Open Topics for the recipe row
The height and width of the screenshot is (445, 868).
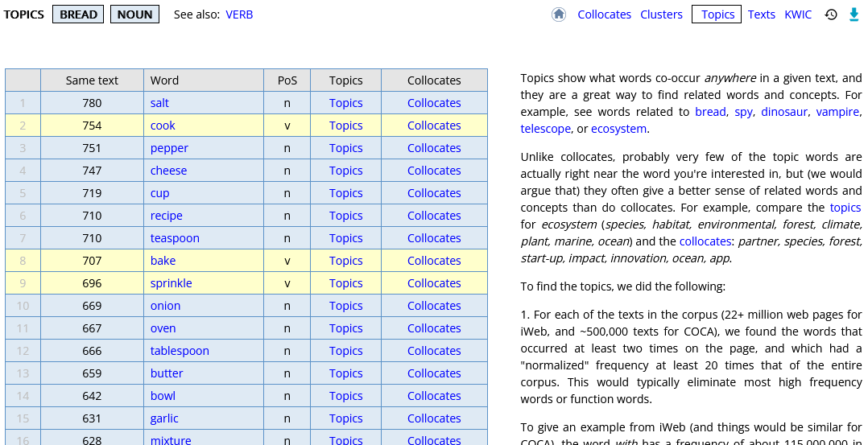346,216
